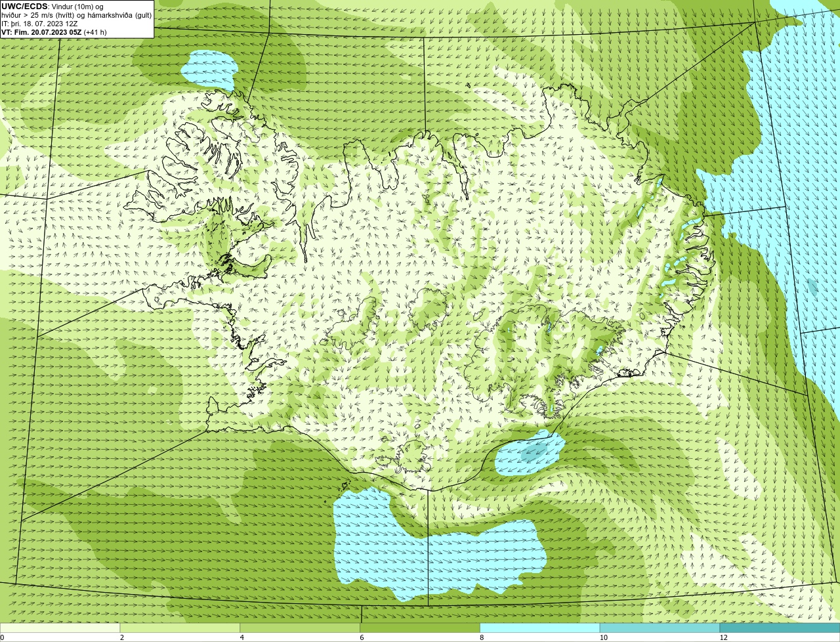Viewport: 840px width, 642px height.
Task: Click the 4–6 m/s green legend swatch
Action: [x=300, y=628]
